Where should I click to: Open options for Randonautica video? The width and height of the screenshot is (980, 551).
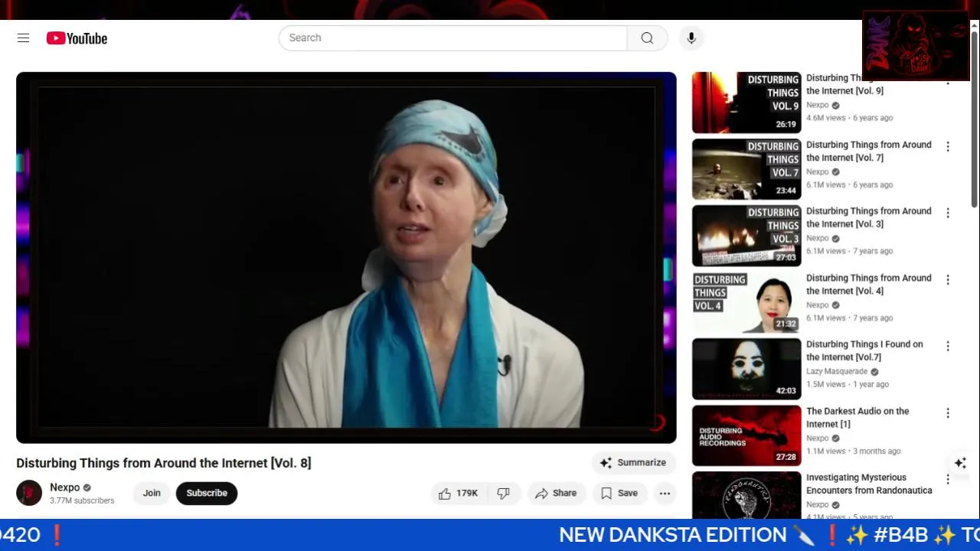click(947, 479)
